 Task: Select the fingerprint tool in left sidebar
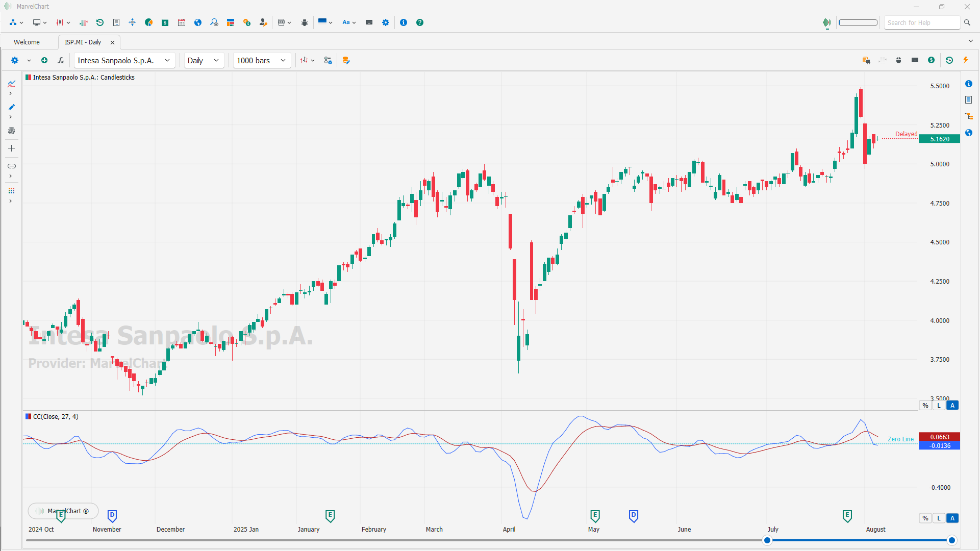pyautogui.click(x=11, y=131)
